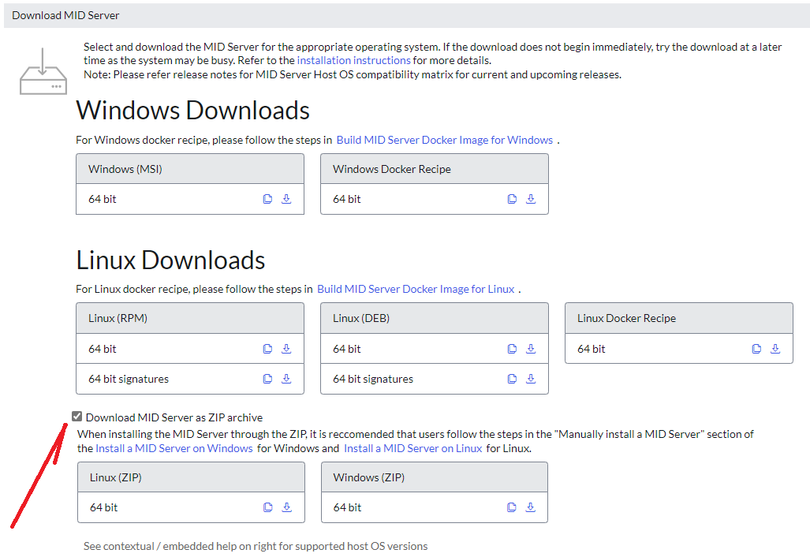Download Linux (ZIP) 64 bit archive
Viewport: 810px width, 558px height.
[287, 507]
